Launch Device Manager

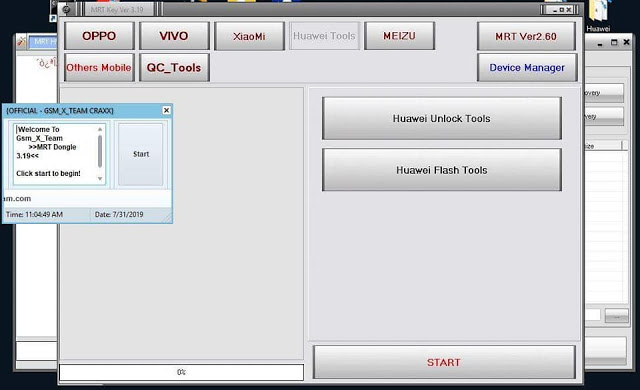(527, 67)
